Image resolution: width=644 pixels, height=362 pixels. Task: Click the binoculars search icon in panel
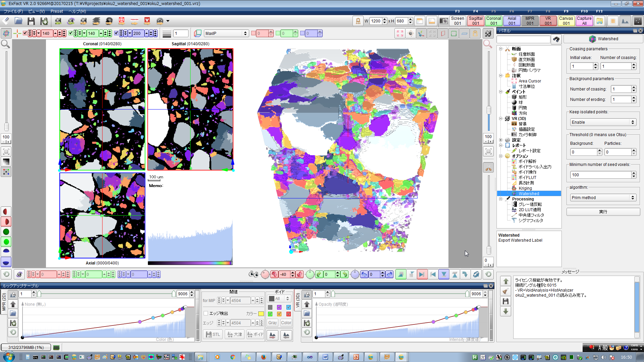(x=556, y=40)
